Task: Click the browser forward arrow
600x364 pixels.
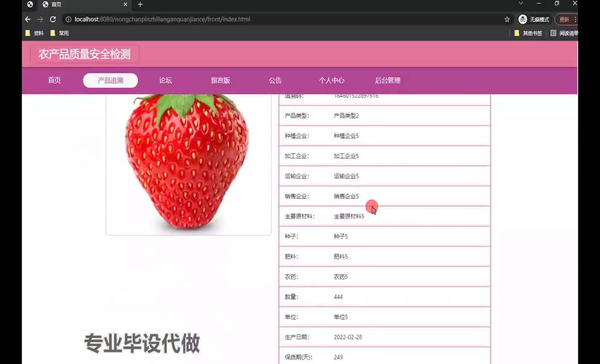Action: point(40,19)
